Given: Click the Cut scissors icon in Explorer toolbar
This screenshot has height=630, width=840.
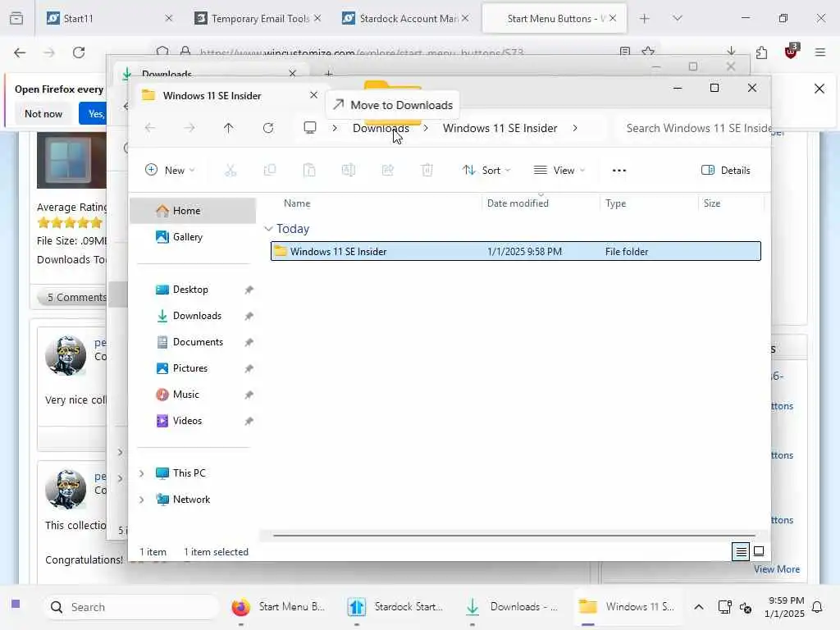Looking at the screenshot, I should point(231,171).
